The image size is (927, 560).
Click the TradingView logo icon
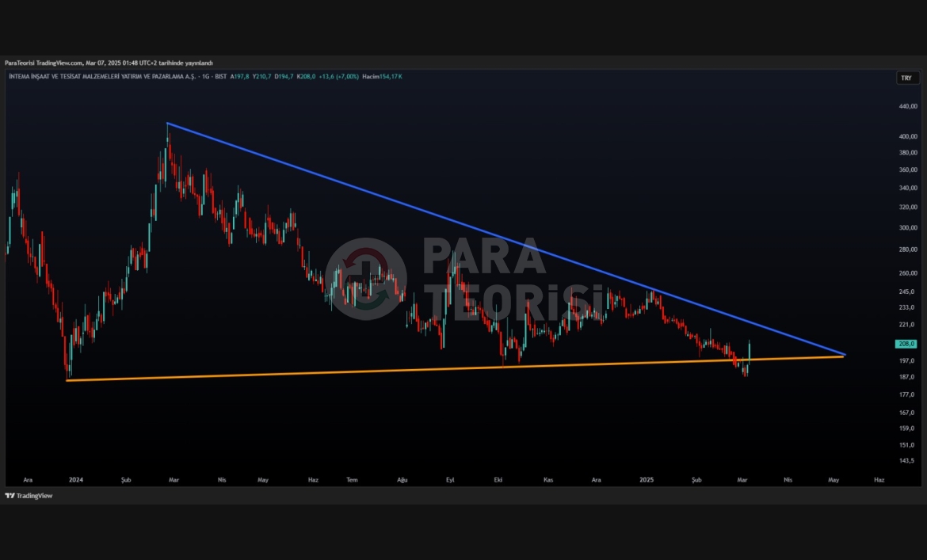point(10,496)
